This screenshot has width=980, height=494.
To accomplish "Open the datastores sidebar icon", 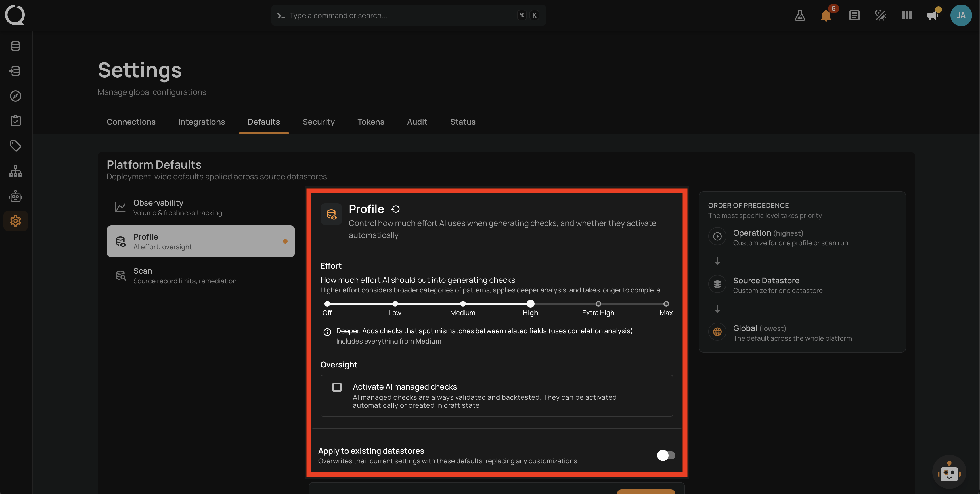I will [16, 46].
